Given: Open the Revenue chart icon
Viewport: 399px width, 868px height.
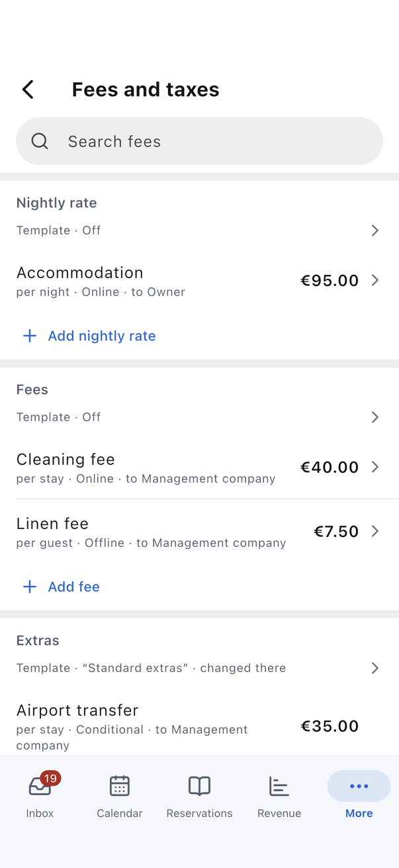Looking at the screenshot, I should click(x=279, y=786).
